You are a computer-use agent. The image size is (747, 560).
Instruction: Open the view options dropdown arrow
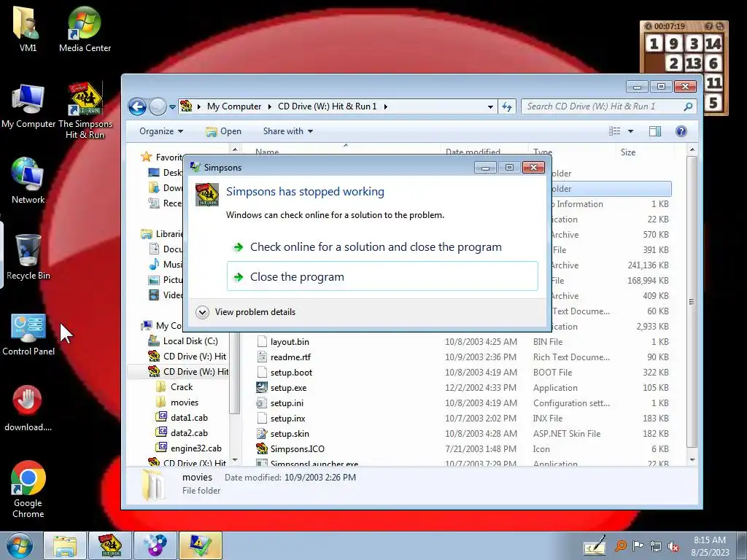tap(630, 131)
